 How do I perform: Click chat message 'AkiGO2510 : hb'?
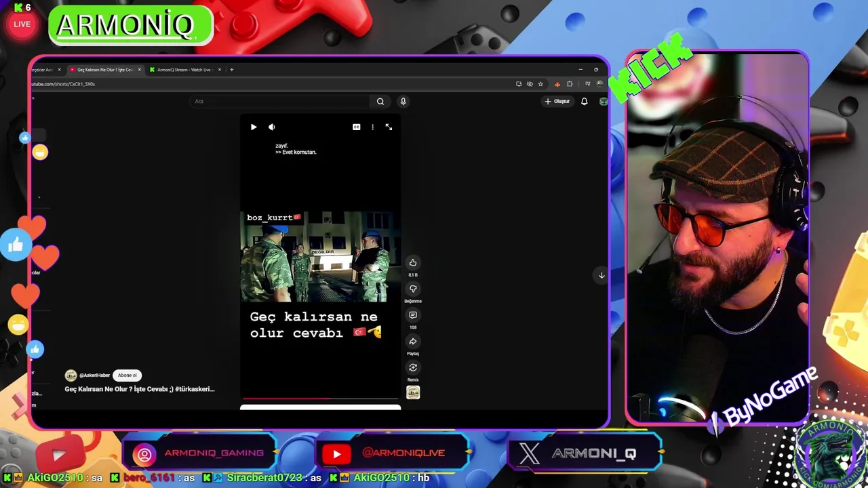pyautogui.click(x=380, y=478)
